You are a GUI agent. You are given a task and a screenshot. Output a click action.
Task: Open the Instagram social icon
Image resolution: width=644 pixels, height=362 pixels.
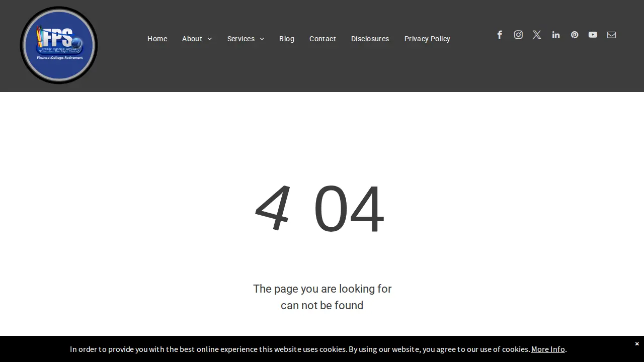pyautogui.click(x=518, y=35)
